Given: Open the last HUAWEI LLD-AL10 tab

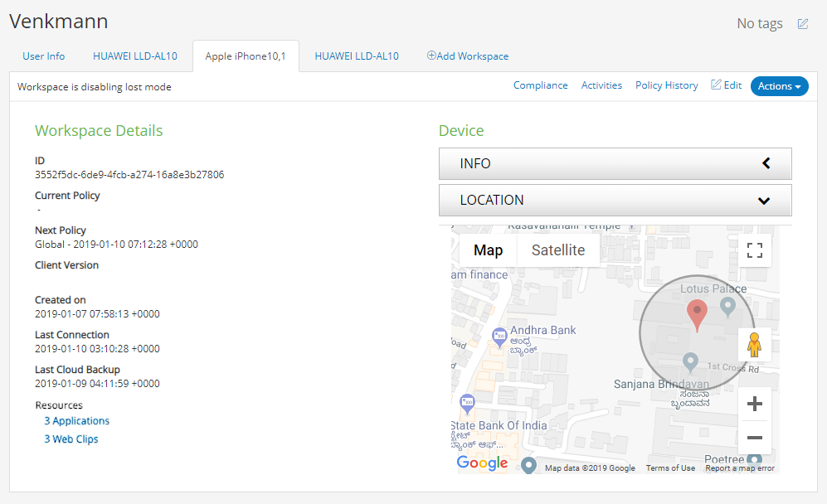Looking at the screenshot, I should 357,56.
